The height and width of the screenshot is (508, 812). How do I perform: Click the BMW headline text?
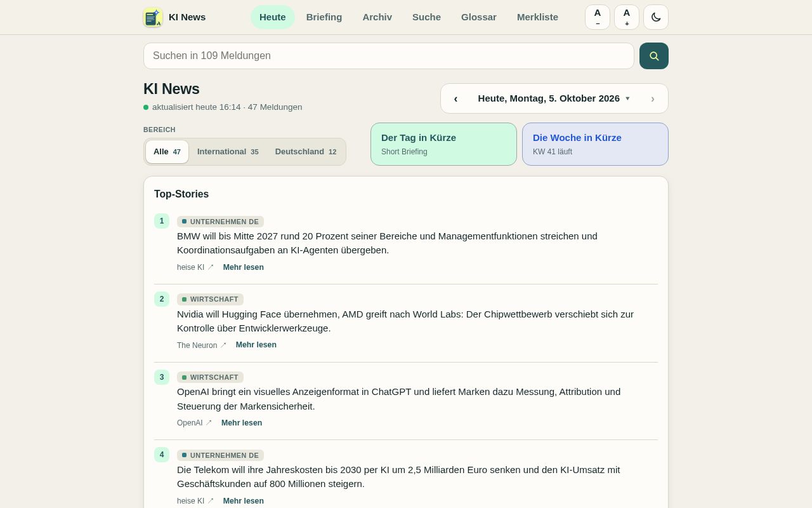[x=387, y=243]
